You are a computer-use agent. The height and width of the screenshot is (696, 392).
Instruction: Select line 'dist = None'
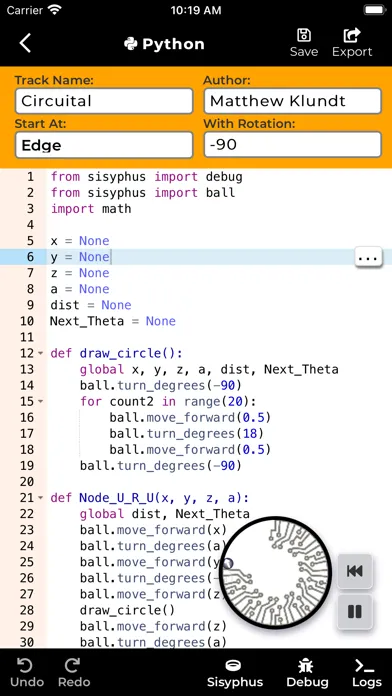coord(91,305)
